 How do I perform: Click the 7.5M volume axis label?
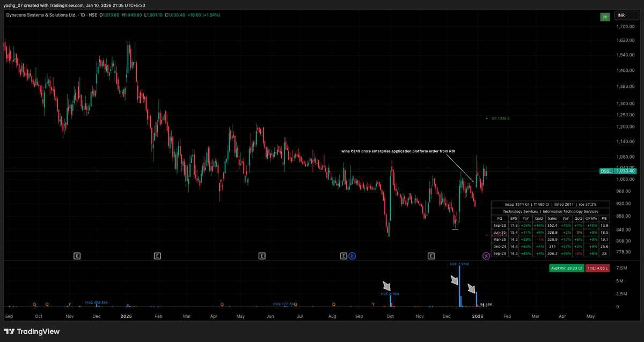[620, 267]
